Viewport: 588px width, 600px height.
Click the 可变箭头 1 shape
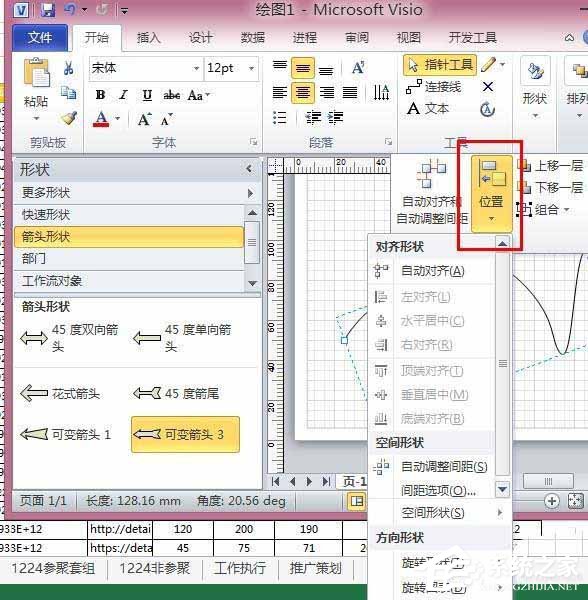pyautogui.click(x=66, y=434)
